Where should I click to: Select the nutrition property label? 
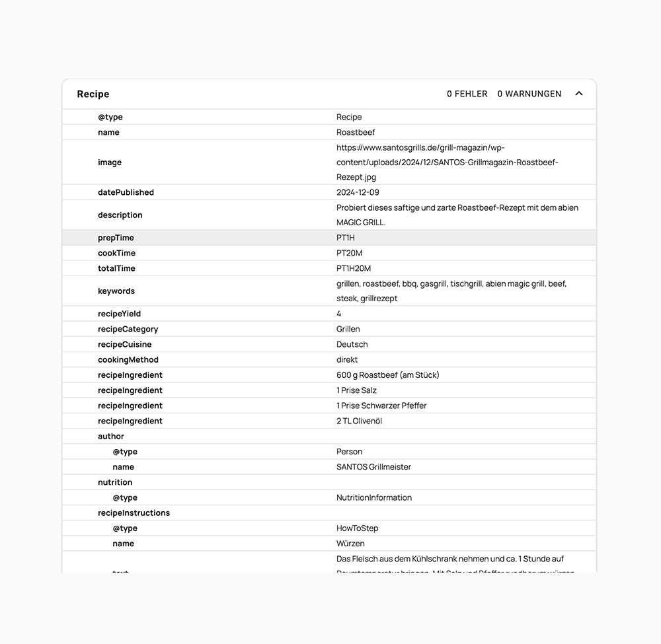pyautogui.click(x=115, y=482)
